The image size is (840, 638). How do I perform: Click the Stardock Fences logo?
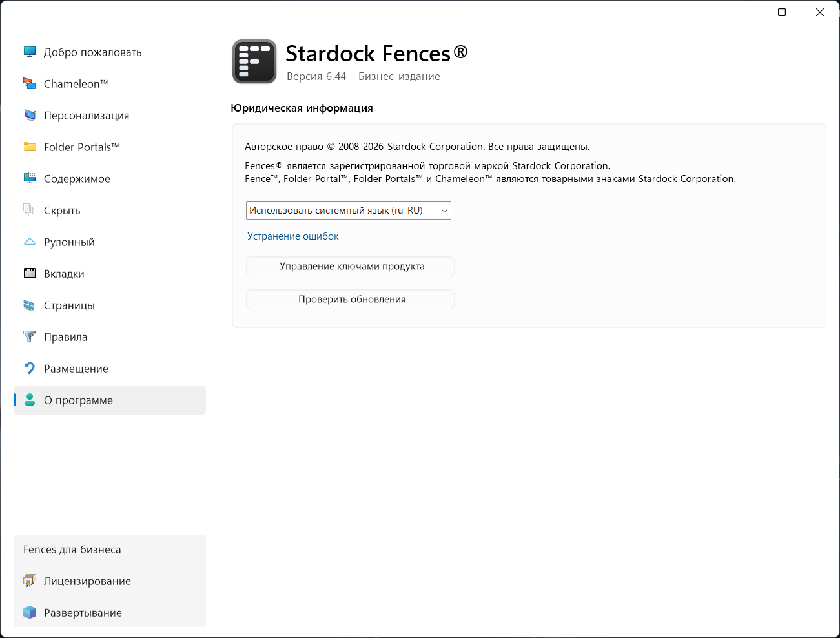254,62
